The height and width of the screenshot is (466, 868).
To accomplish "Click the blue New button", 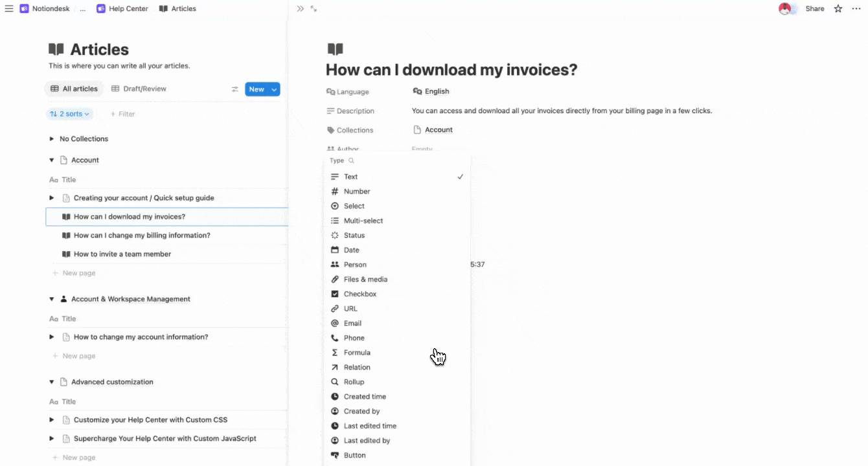I will 257,89.
